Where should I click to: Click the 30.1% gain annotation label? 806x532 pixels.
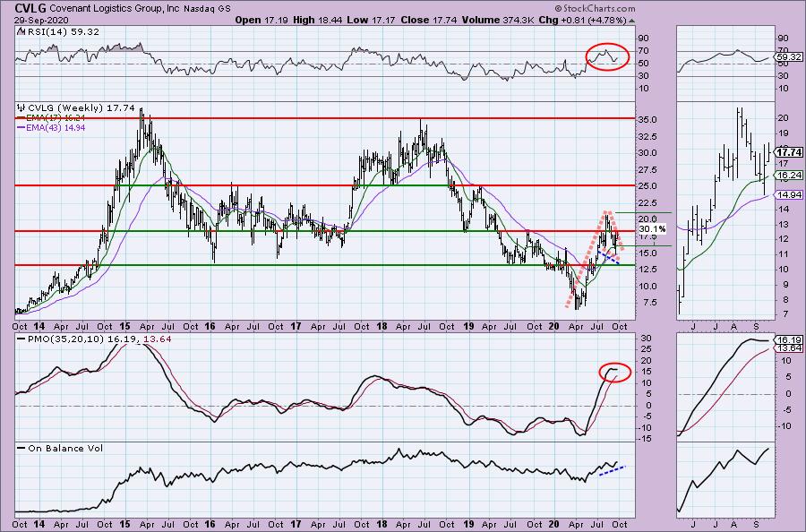[x=652, y=228]
